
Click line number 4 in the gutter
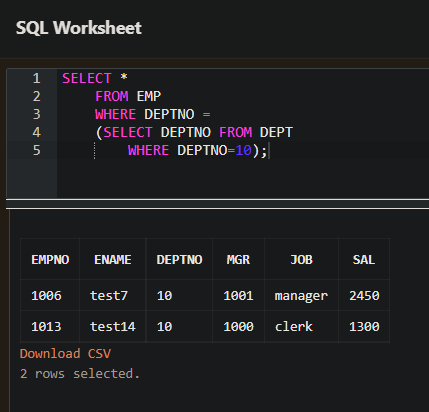(36, 132)
